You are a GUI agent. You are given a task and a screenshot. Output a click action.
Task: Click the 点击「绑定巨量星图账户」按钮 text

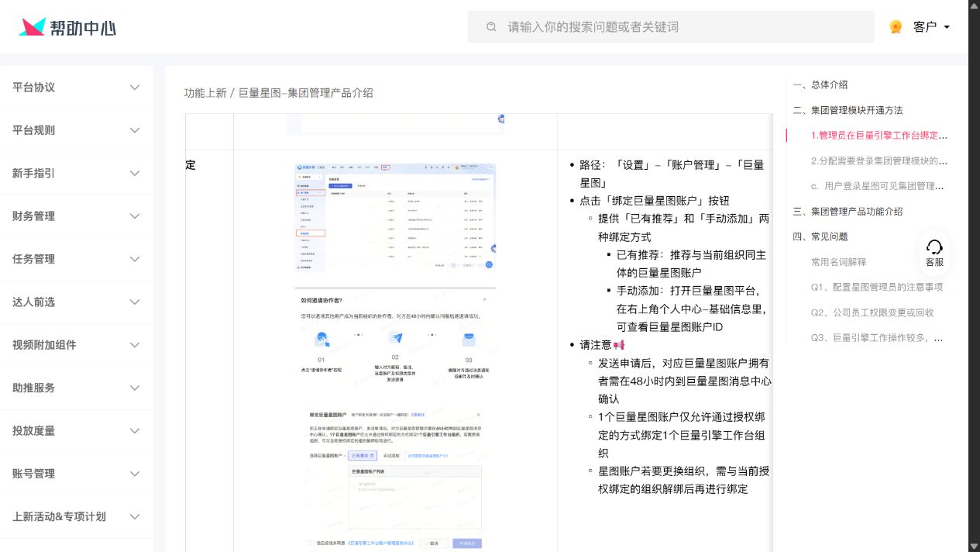(655, 200)
